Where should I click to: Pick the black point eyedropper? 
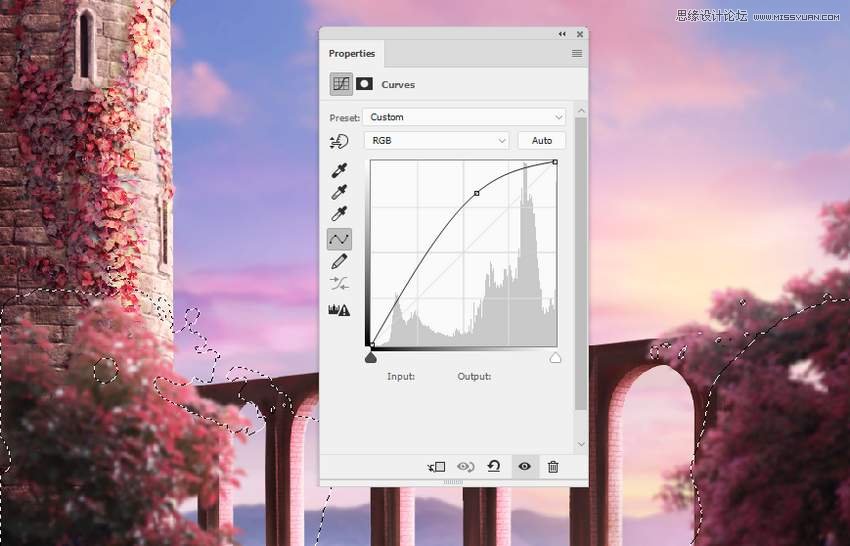coord(339,170)
